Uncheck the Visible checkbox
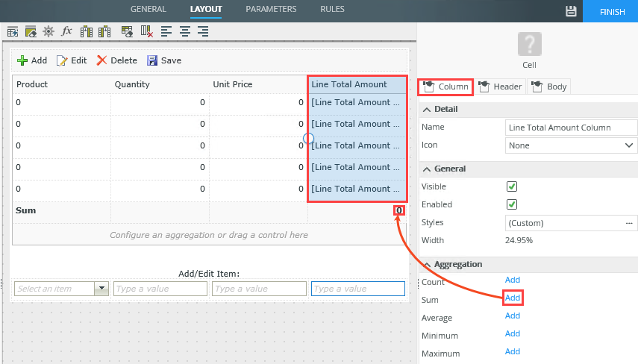The height and width of the screenshot is (364, 638). [x=512, y=186]
